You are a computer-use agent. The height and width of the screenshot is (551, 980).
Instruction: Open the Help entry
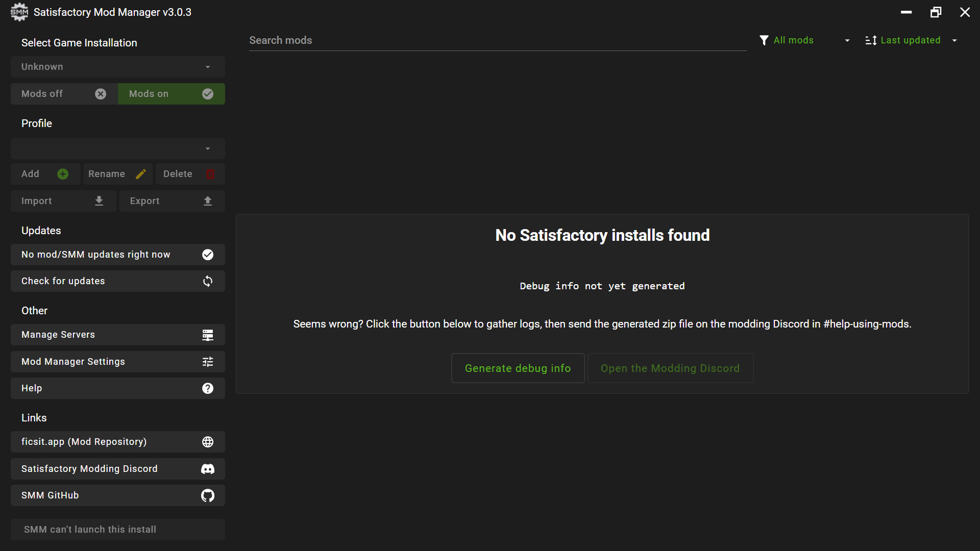(x=118, y=388)
